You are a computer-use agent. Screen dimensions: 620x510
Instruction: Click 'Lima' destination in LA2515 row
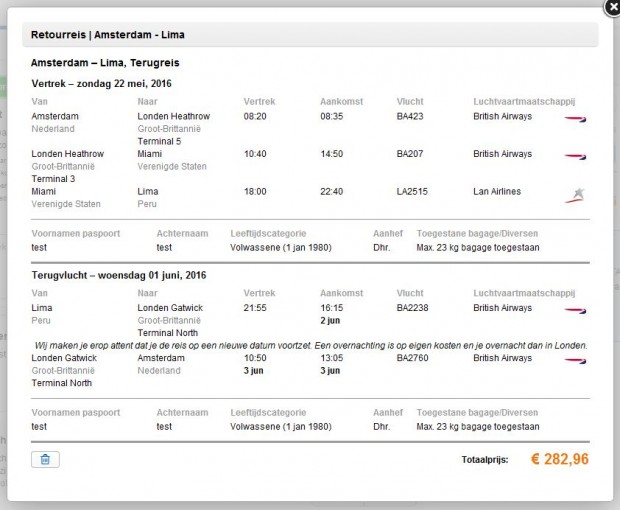point(148,191)
